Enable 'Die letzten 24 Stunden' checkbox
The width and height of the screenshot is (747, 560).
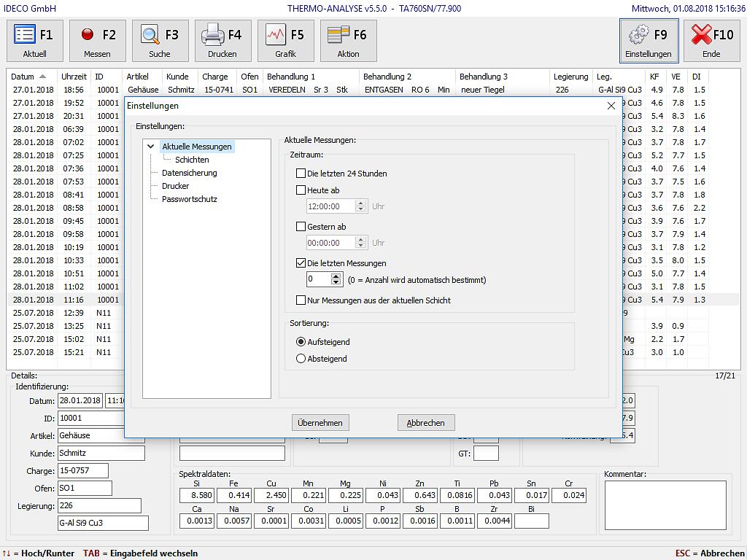tap(301, 174)
